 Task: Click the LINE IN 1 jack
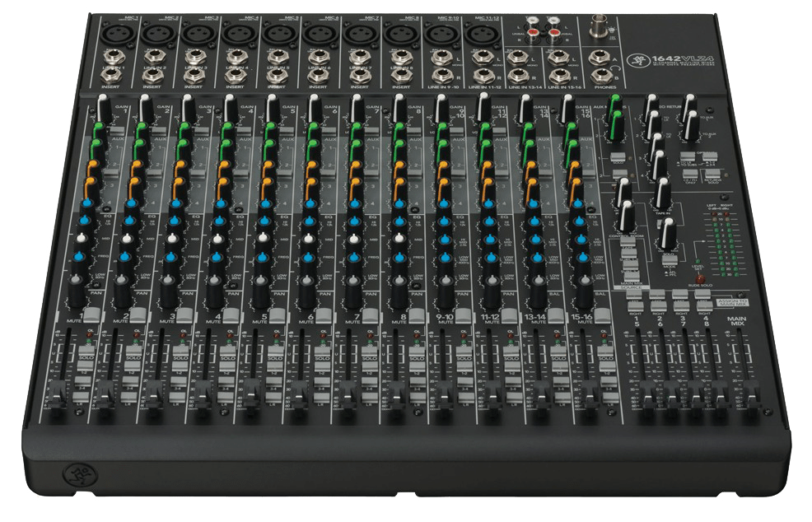112,57
